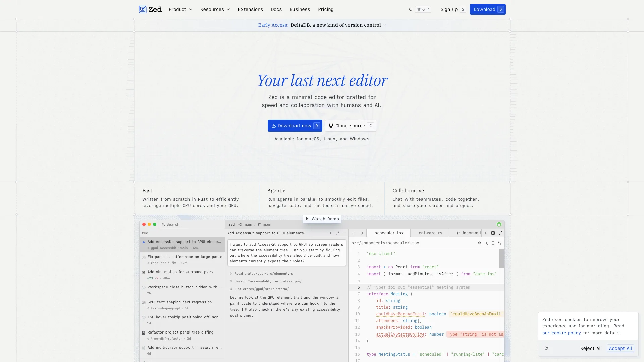The width and height of the screenshot is (644, 362).
Task: Click the zed project name in titlebar
Action: [x=232, y=224]
